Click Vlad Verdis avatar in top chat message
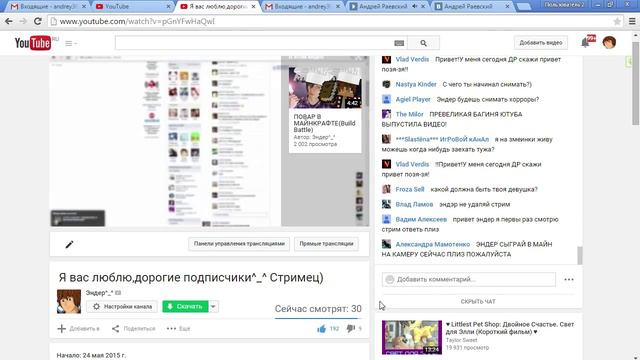 pyautogui.click(x=386, y=59)
